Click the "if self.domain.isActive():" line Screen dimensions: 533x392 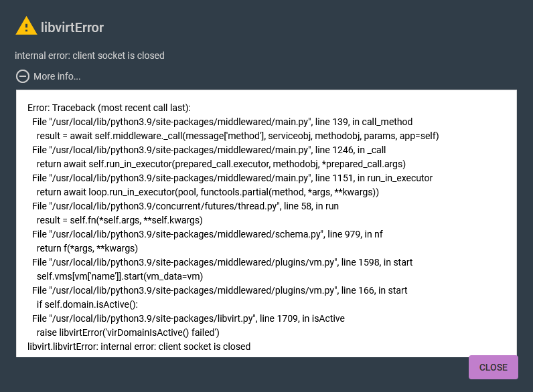(87, 304)
